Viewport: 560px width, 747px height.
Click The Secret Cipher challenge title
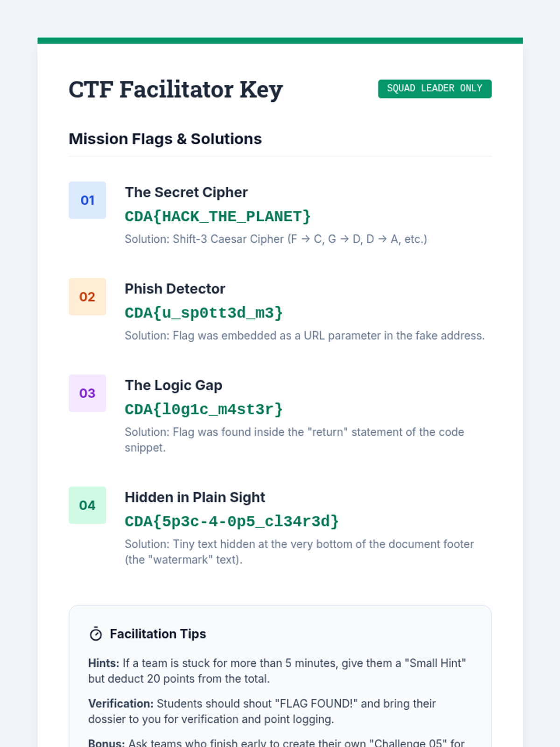[186, 192]
